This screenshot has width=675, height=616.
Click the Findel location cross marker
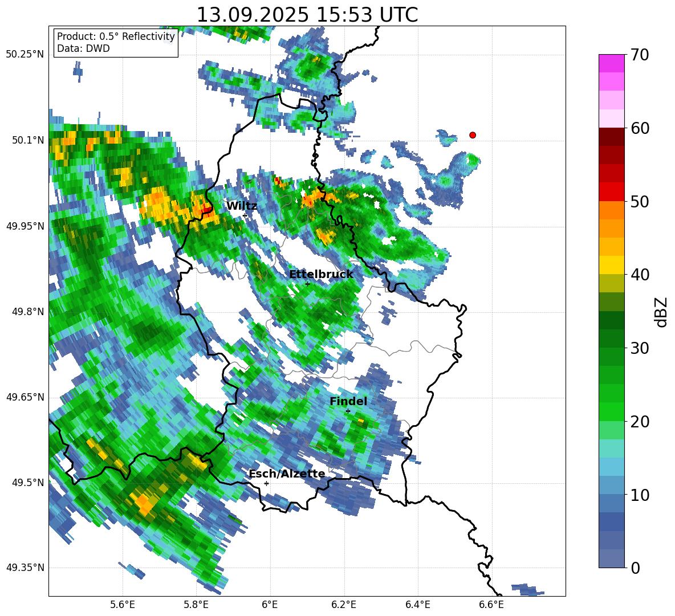point(348,411)
